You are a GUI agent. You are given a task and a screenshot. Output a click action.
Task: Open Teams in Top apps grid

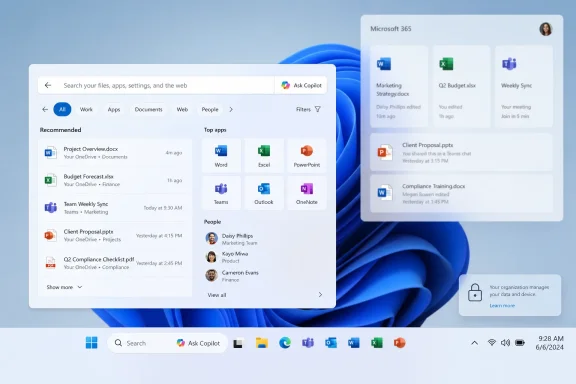221,193
